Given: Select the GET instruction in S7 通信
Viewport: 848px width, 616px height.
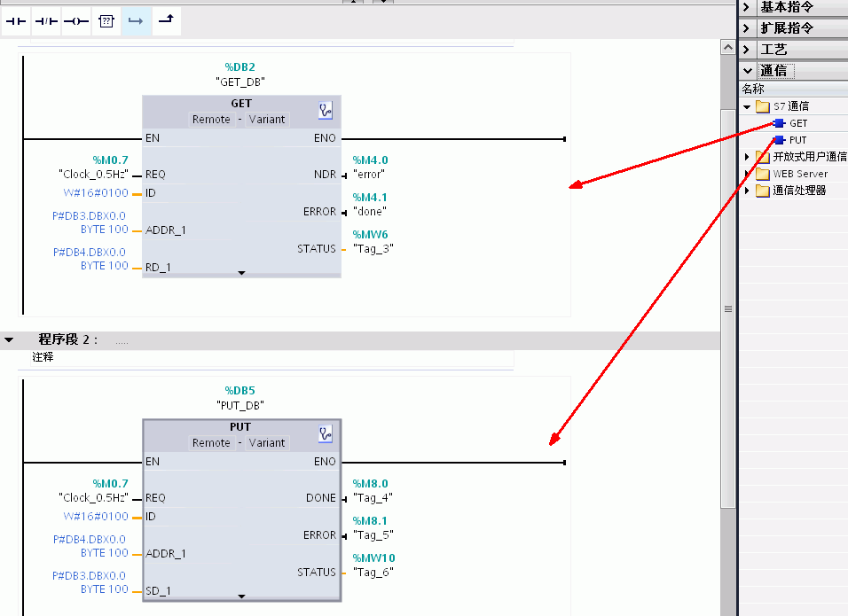Looking at the screenshot, I should coord(797,123).
